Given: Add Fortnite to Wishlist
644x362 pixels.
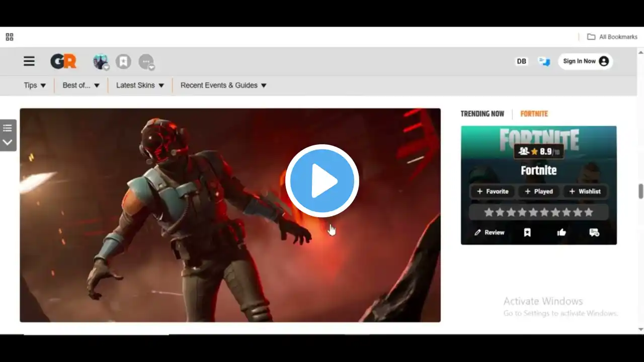Looking at the screenshot, I should pyautogui.click(x=585, y=192).
